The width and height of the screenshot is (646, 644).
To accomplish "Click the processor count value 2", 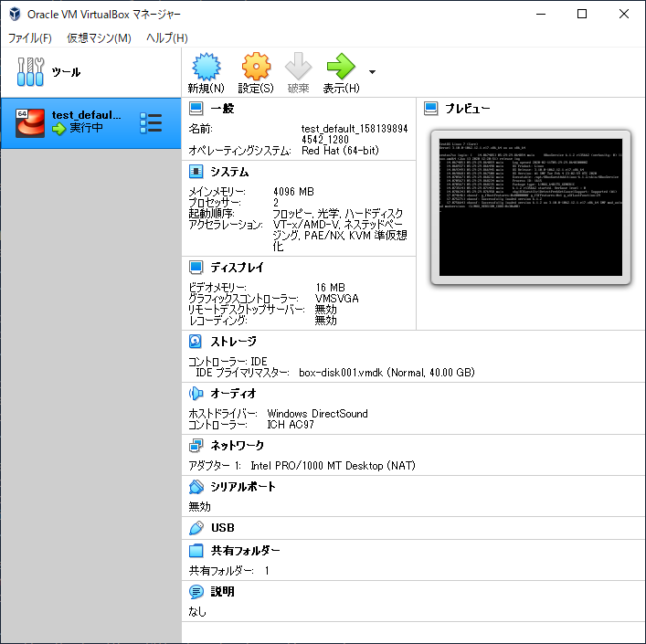I will (x=276, y=203).
